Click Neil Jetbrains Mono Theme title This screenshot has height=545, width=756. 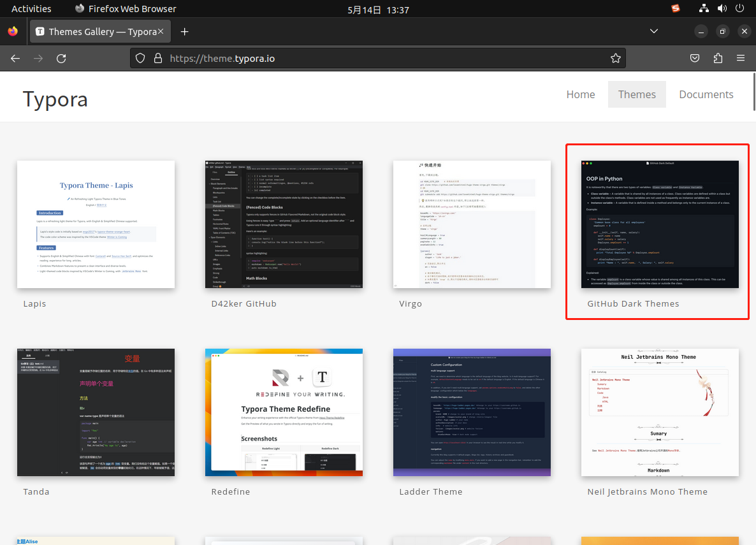pyautogui.click(x=648, y=491)
